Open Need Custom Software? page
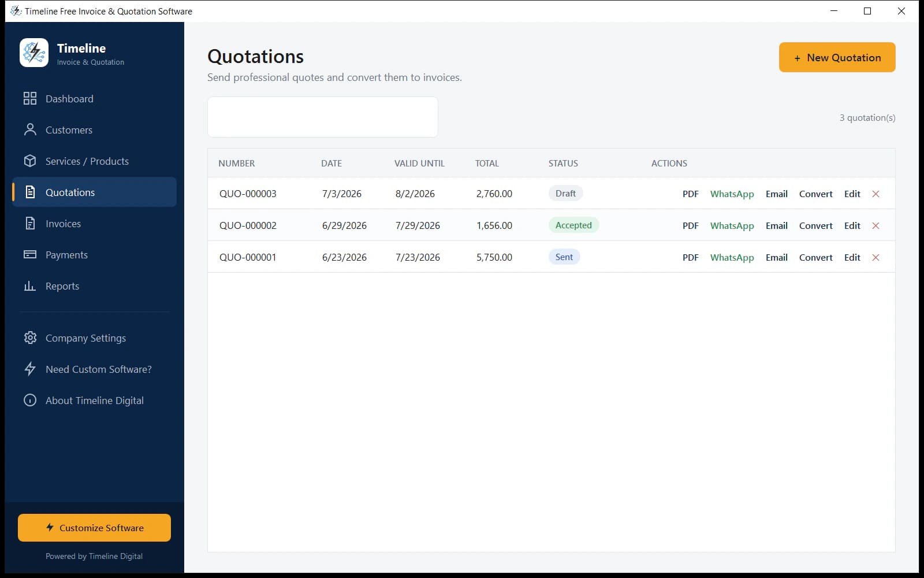Image resolution: width=924 pixels, height=578 pixels. click(94, 369)
